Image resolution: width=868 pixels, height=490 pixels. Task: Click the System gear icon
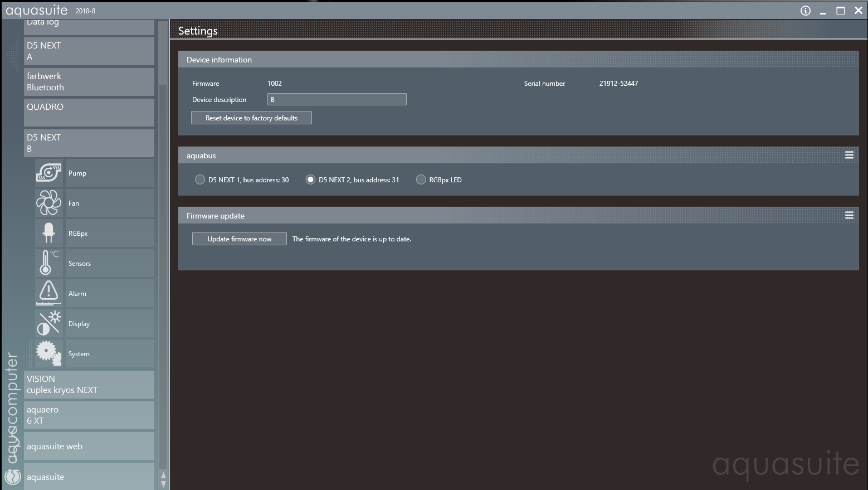tap(49, 353)
